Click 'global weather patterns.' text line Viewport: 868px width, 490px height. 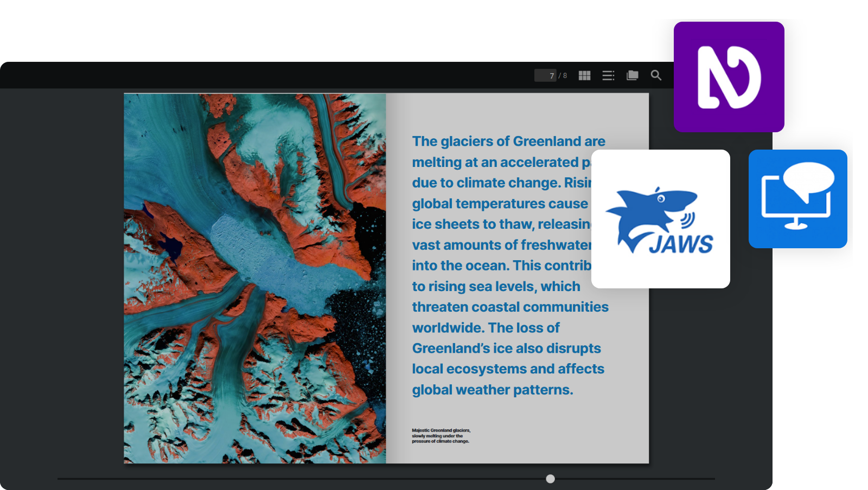(x=492, y=390)
